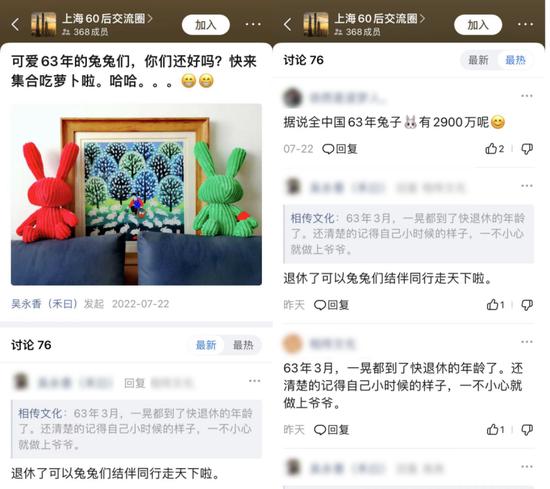The height and width of the screenshot is (489, 550).
Task: Join group via right 加入 button
Action: (x=478, y=25)
